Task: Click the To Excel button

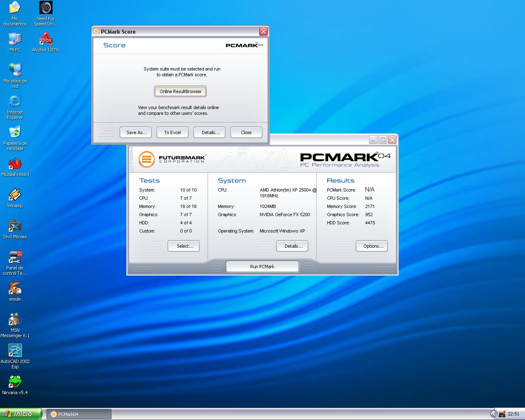Action: tap(172, 132)
